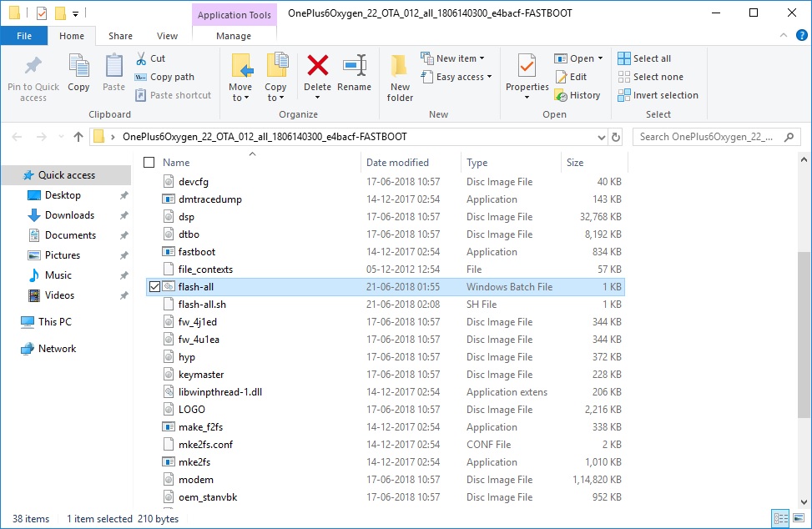This screenshot has width=812, height=529.
Task: Click the Rename icon
Action: (355, 66)
